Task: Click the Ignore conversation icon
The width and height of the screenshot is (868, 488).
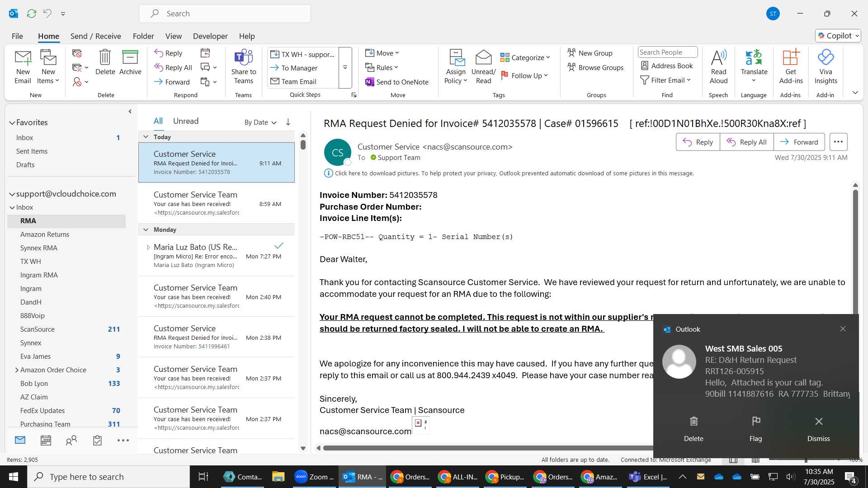Action: click(x=77, y=53)
